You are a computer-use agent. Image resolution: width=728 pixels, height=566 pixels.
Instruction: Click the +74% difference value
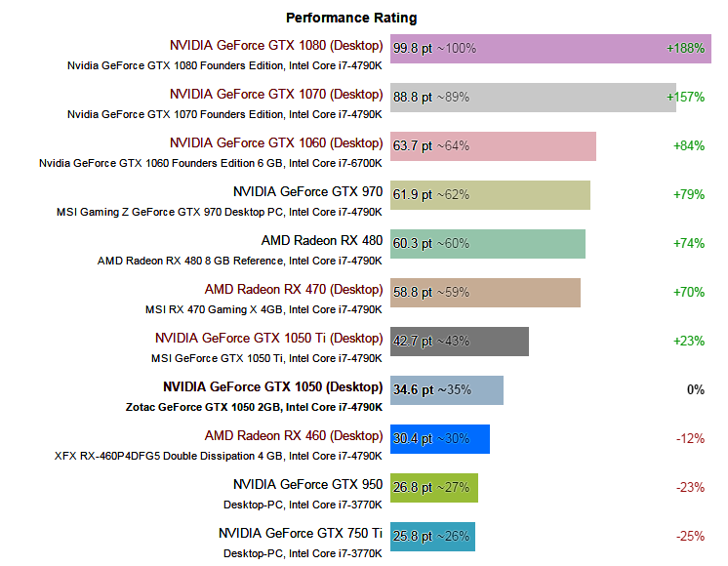point(689,243)
